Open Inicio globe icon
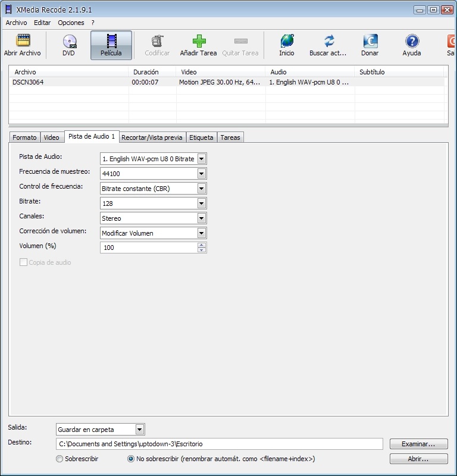The image size is (457, 476). pyautogui.click(x=287, y=41)
